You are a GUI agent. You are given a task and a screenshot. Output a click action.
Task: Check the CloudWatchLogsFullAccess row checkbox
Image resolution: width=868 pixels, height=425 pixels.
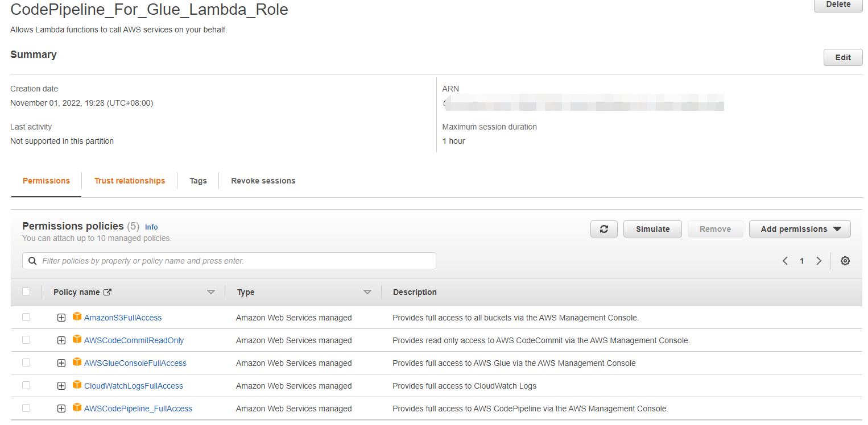26,385
